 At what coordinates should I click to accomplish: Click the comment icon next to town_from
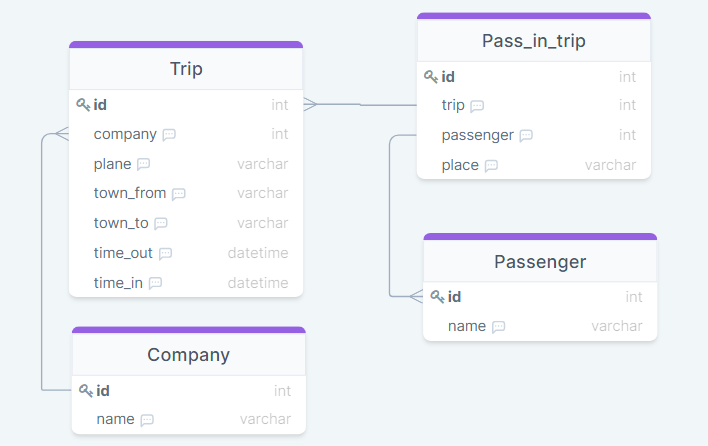178,194
